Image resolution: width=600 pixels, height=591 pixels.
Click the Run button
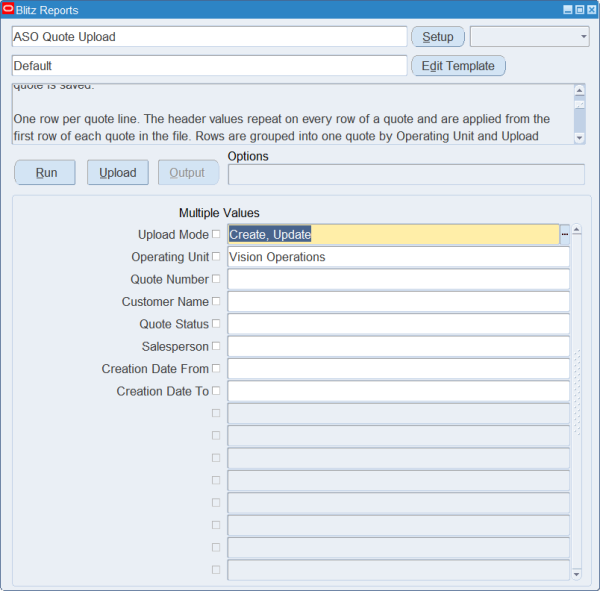tap(45, 173)
